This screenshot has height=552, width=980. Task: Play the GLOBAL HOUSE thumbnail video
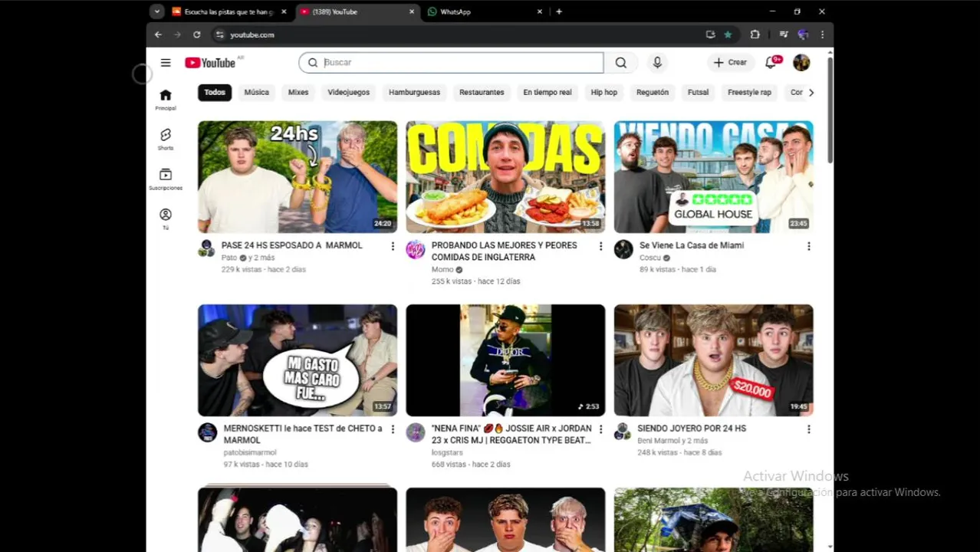713,176
